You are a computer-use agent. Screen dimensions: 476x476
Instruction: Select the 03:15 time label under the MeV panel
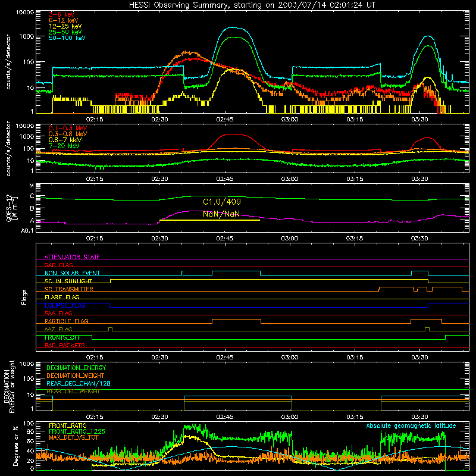(355, 179)
